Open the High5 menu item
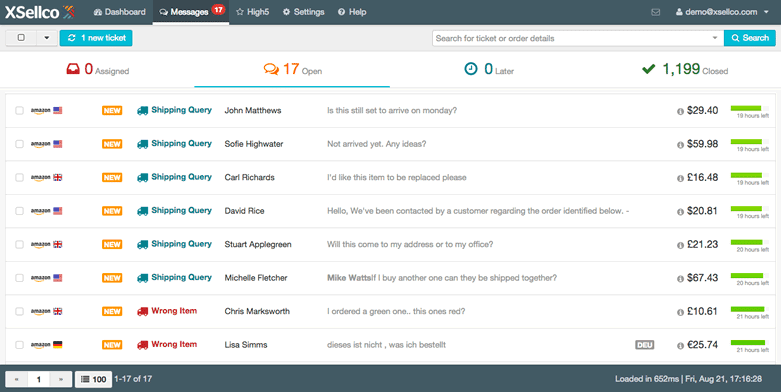781x392 pixels. click(x=253, y=12)
